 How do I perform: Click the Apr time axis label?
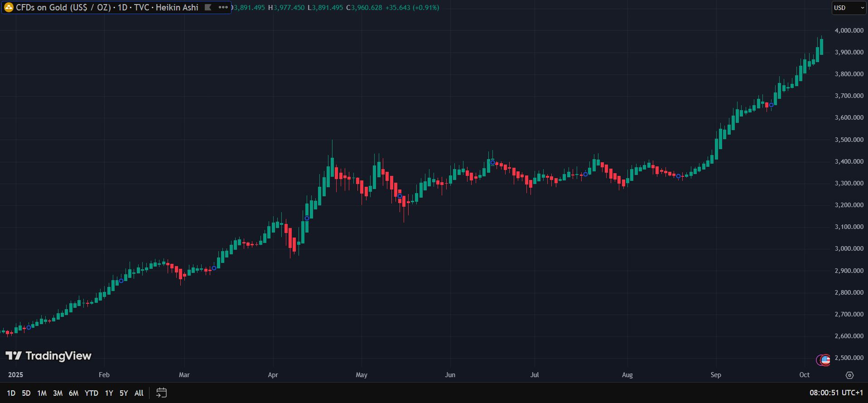tap(273, 375)
